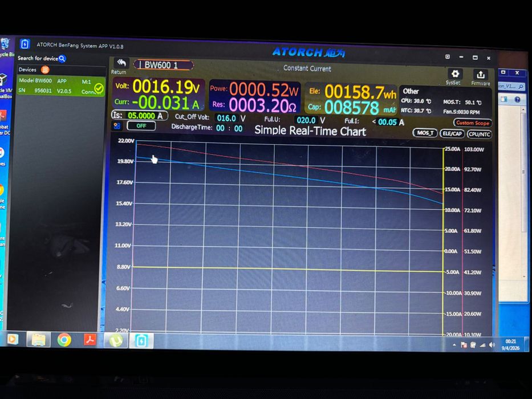Toggle the ELE/CAP chart trace button
The image size is (532, 399).
pyautogui.click(x=452, y=134)
